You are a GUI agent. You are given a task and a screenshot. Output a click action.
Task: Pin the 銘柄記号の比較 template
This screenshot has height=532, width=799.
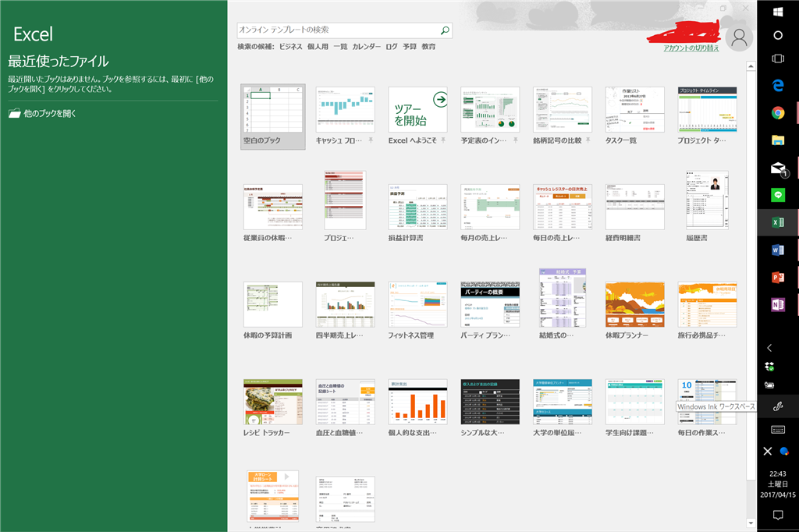tap(588, 140)
